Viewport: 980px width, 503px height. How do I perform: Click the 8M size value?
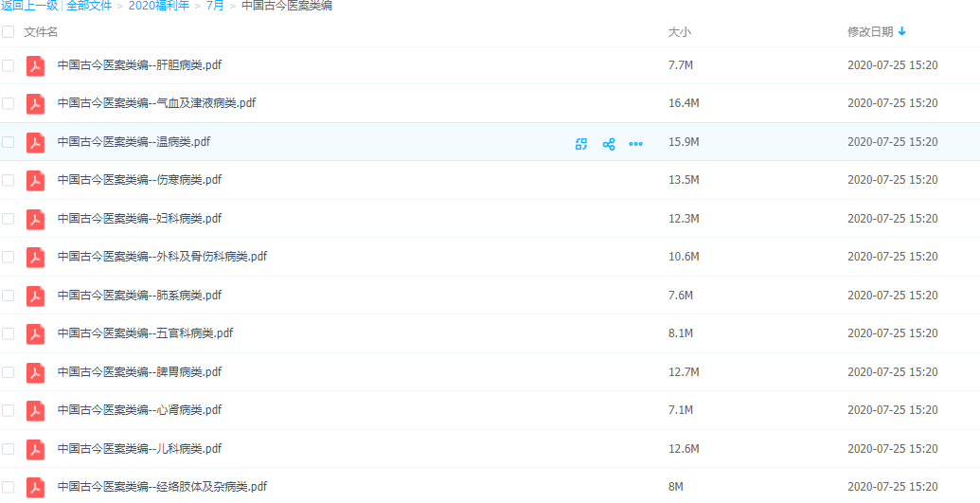point(677,487)
